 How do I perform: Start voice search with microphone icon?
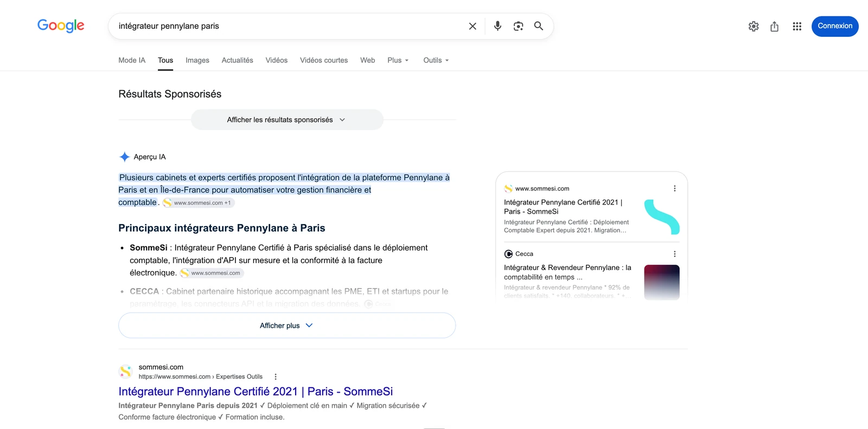[x=497, y=26]
